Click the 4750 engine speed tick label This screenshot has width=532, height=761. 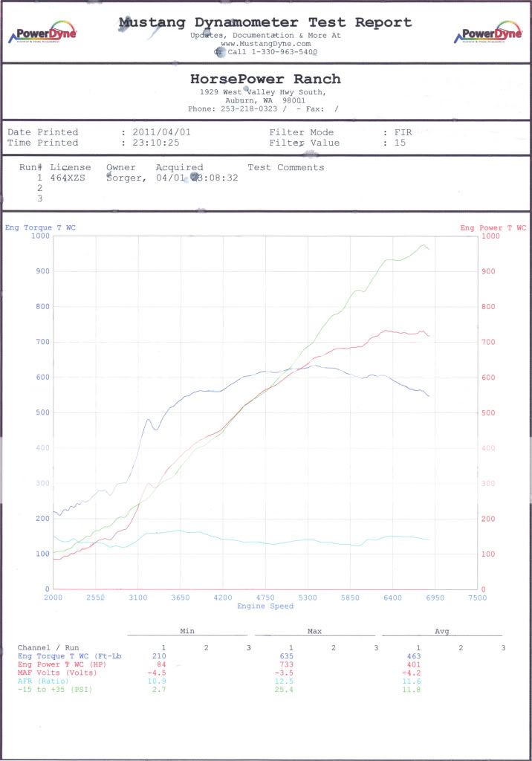(x=265, y=598)
